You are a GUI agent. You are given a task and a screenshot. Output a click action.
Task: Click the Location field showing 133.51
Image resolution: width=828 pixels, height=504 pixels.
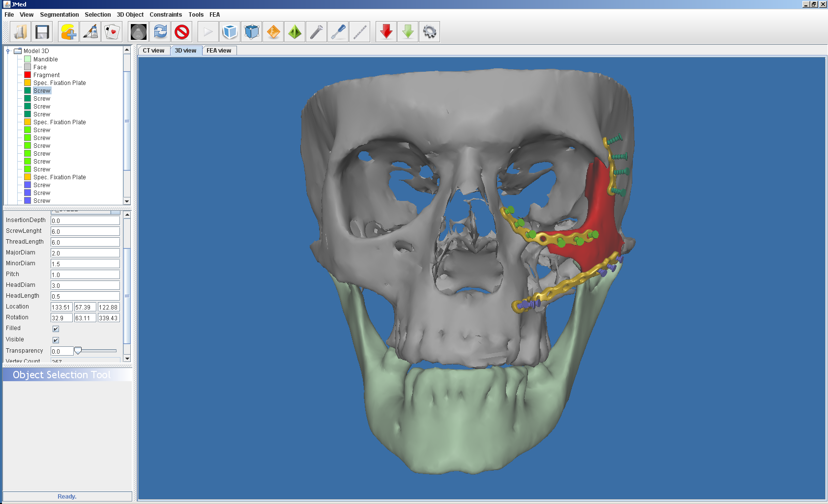(x=61, y=307)
